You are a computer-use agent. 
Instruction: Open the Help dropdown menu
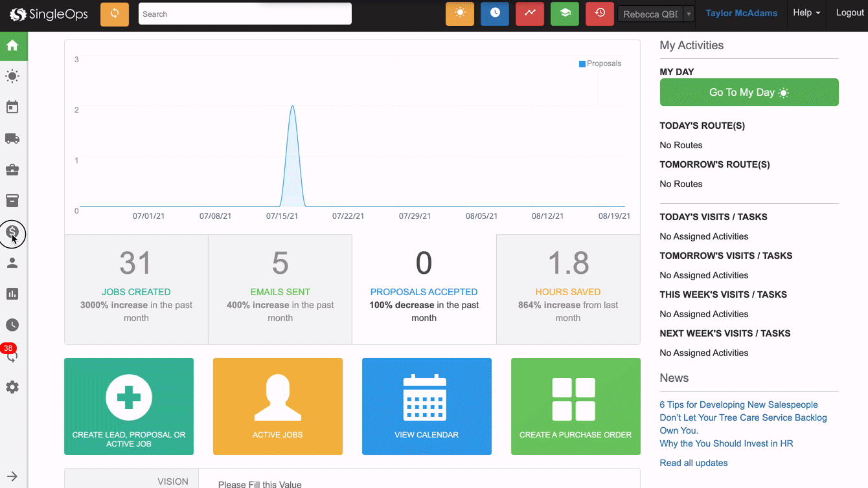point(806,13)
